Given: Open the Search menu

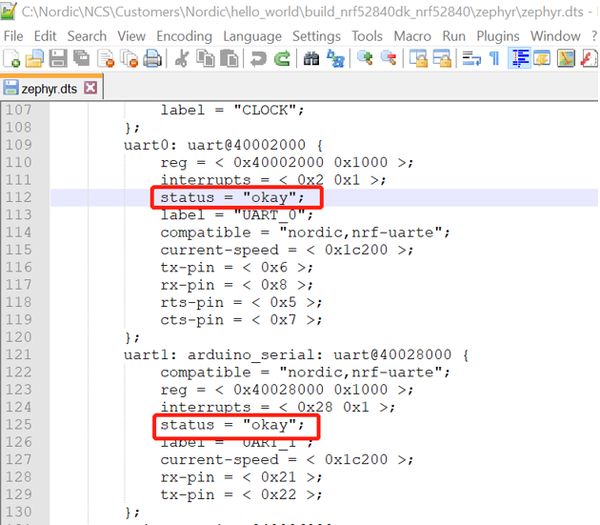Looking at the screenshot, I should [87, 36].
